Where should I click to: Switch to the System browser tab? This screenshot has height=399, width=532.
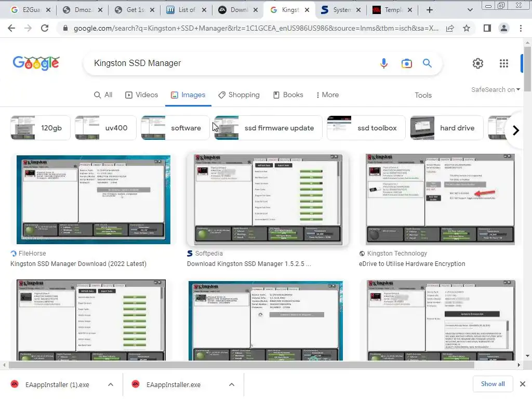coord(341,10)
